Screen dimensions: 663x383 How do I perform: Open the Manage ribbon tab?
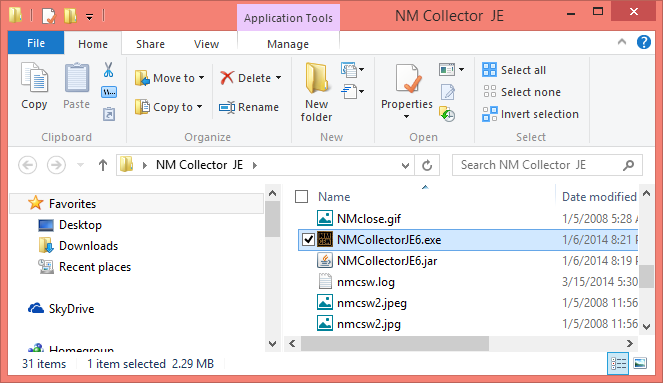pos(288,44)
